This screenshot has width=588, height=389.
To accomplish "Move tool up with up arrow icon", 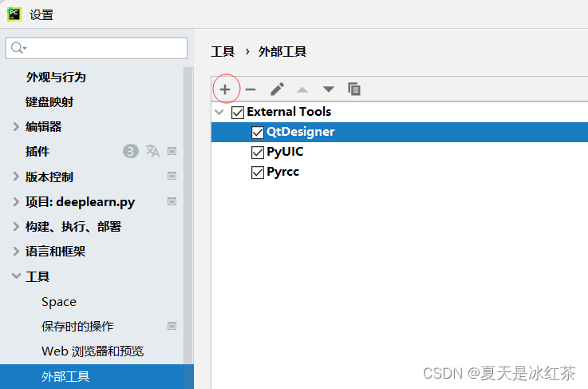I will [x=302, y=89].
